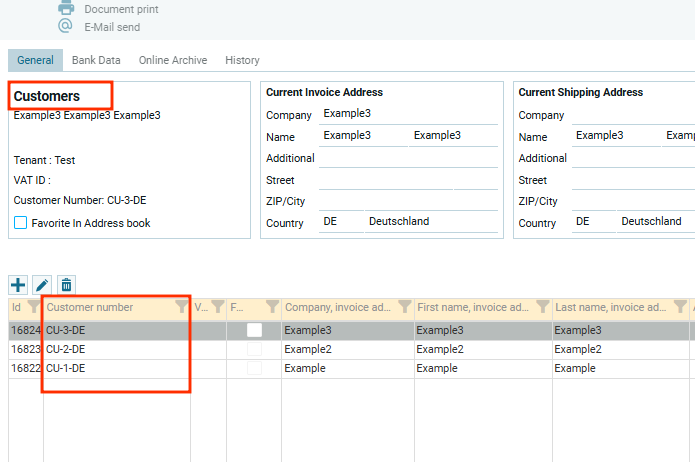Click the invoice address Company field
The width and height of the screenshot is (695, 462).
[x=408, y=114]
